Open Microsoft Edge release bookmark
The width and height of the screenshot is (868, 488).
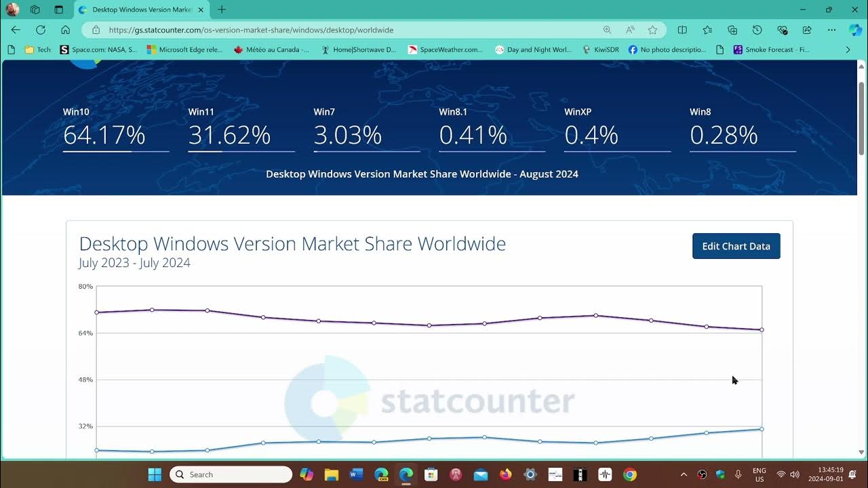[185, 49]
